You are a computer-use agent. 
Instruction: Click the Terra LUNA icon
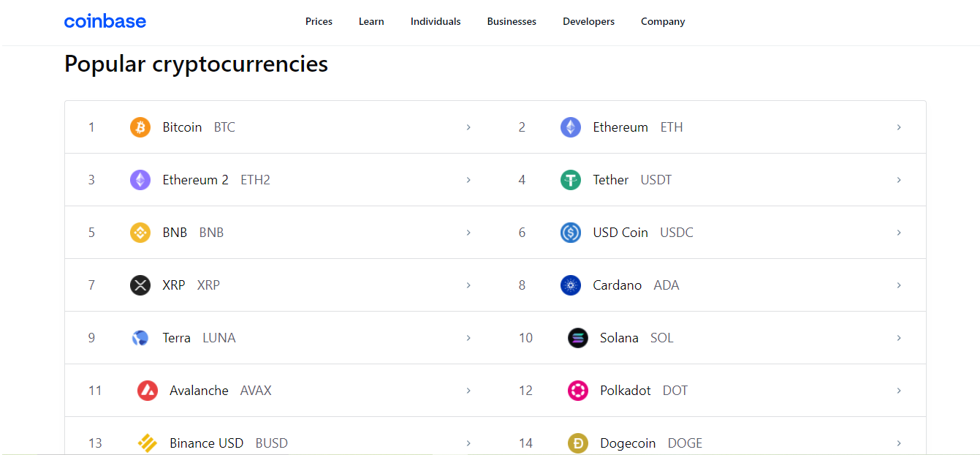click(140, 338)
